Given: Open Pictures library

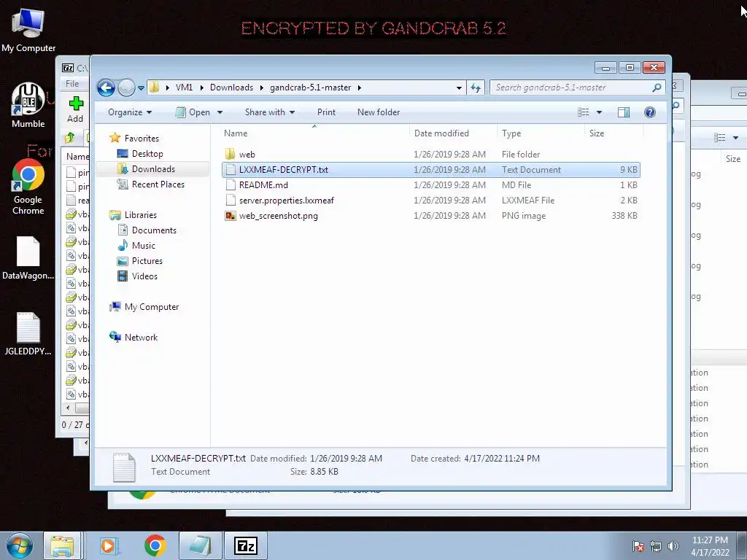Looking at the screenshot, I should [x=147, y=261].
